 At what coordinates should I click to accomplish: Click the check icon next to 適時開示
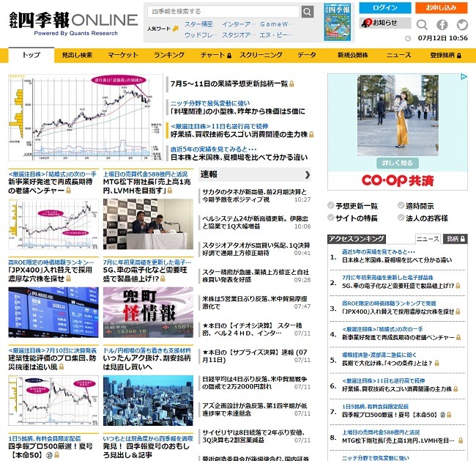(x=401, y=206)
